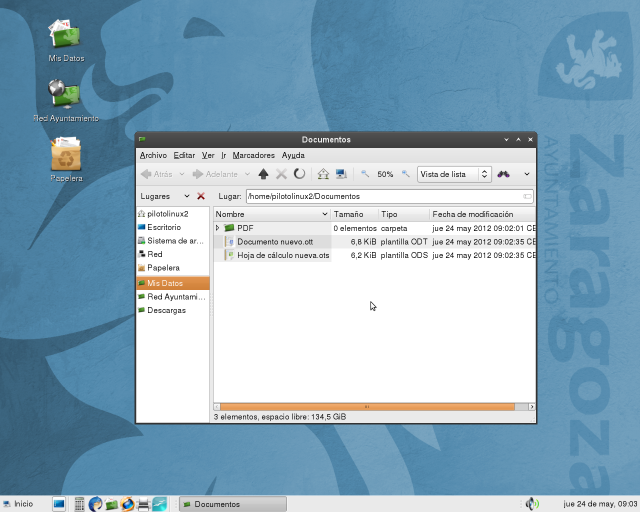The height and width of the screenshot is (512, 640).
Task: Sort by Fecha de modificación header
Action: [482, 214]
